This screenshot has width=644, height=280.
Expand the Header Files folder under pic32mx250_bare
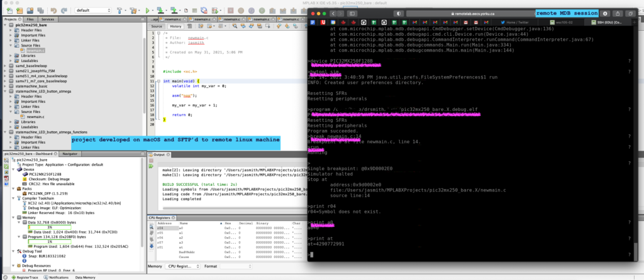click(x=11, y=30)
